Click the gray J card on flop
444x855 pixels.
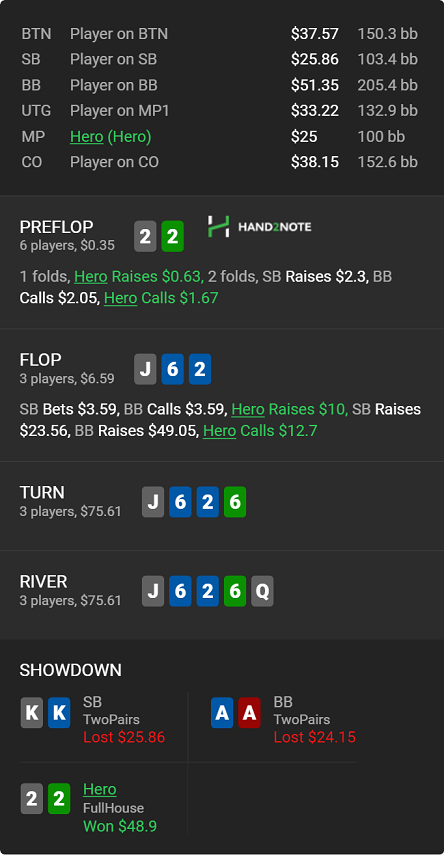(145, 369)
